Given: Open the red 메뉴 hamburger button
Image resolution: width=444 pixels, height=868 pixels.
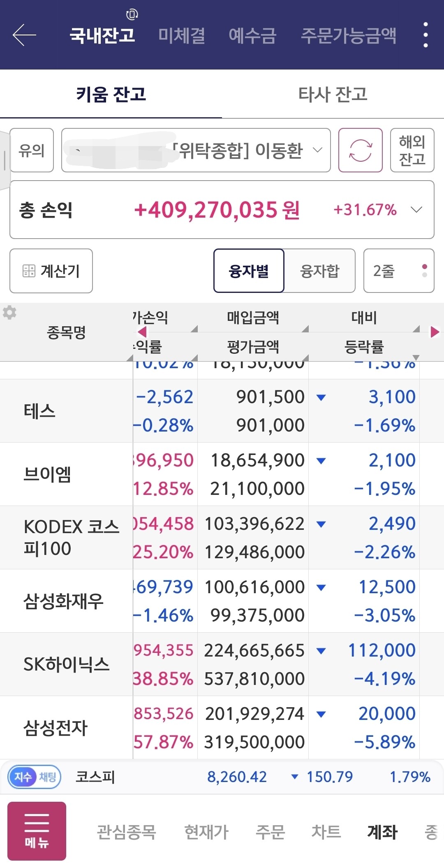Looking at the screenshot, I should [x=37, y=831].
